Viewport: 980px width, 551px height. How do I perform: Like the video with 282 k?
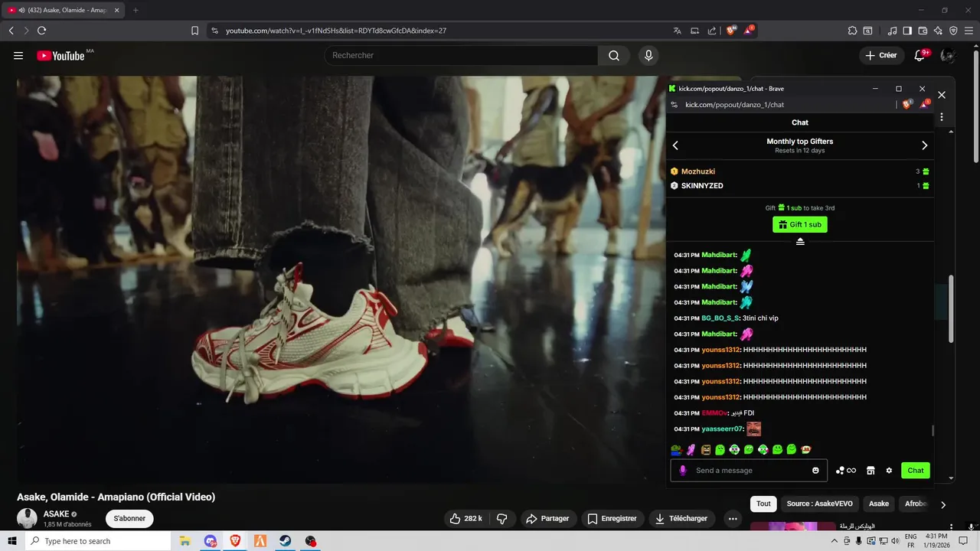point(466,518)
